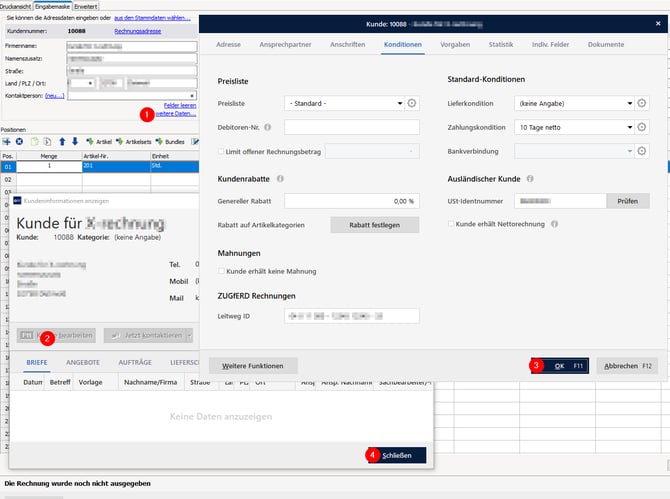Delete the position with the blue X icon
Image resolution: width=670 pixels, height=499 pixels.
(x=19, y=141)
